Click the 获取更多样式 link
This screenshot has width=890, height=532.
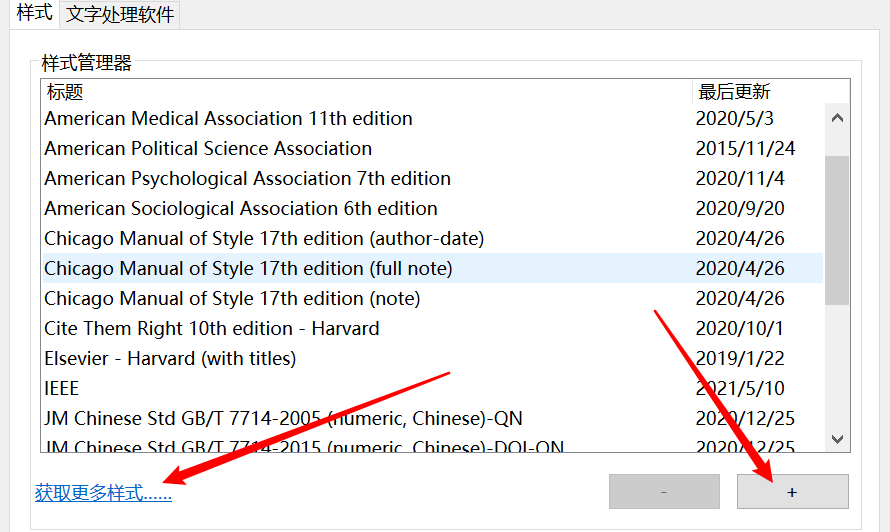click(103, 493)
